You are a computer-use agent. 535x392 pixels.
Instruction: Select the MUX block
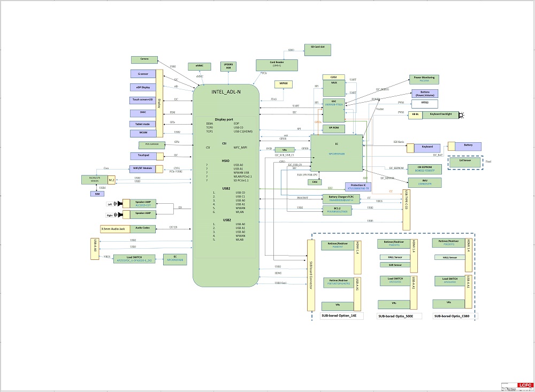click(x=334, y=88)
